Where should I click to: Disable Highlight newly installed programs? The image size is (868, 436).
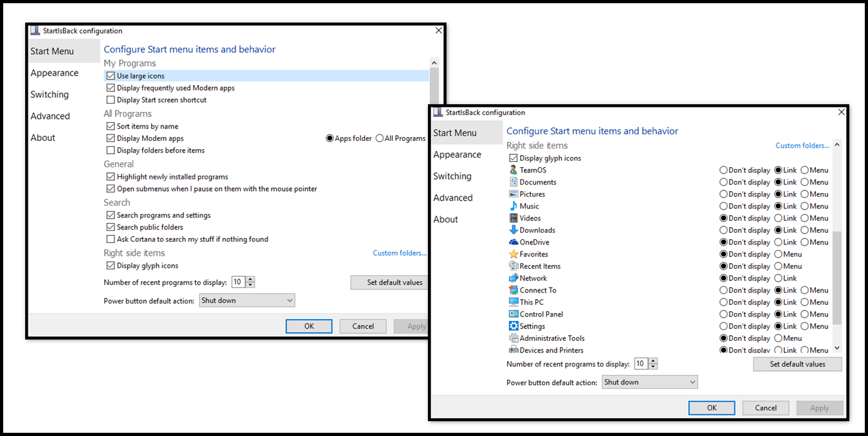[x=111, y=177]
